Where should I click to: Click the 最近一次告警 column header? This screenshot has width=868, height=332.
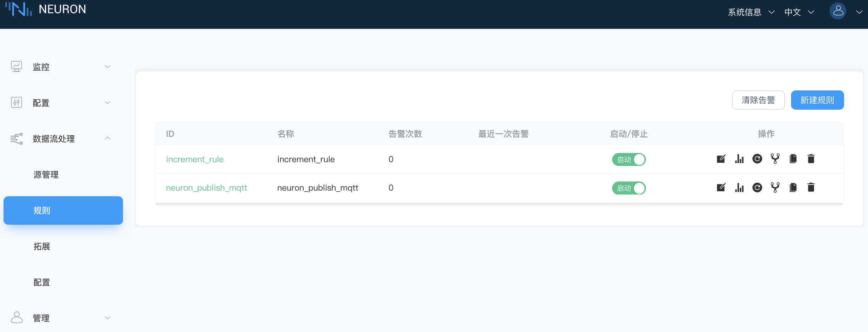pos(504,134)
